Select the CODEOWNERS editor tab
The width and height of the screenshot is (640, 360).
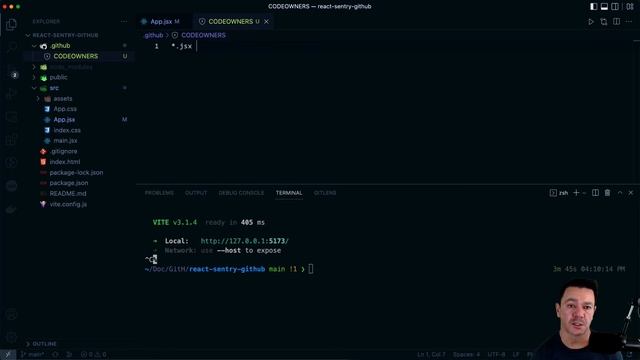point(231,22)
